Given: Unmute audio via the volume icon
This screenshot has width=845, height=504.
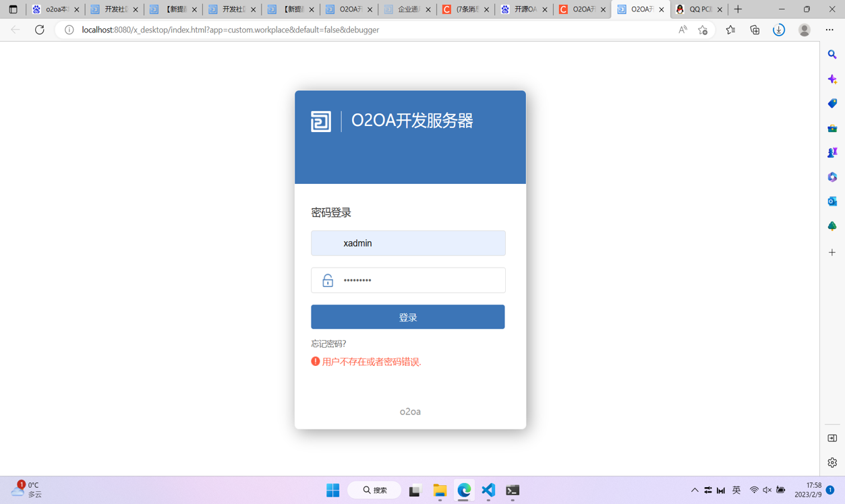Looking at the screenshot, I should (767, 490).
